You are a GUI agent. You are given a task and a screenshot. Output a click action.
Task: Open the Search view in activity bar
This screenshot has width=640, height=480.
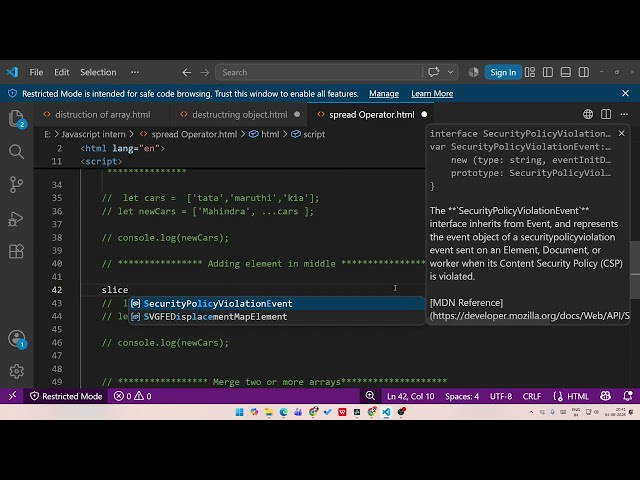[16, 152]
